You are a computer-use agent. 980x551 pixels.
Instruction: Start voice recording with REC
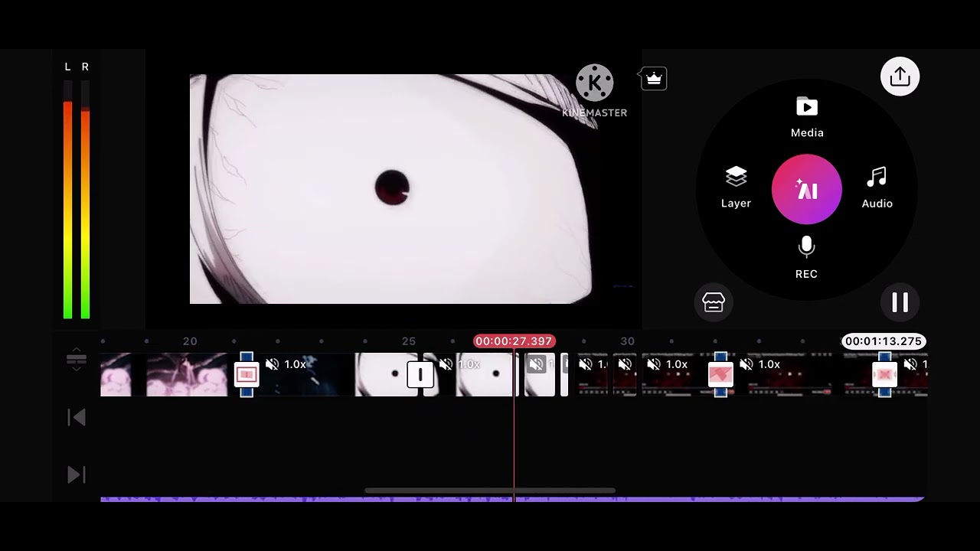[x=806, y=258]
